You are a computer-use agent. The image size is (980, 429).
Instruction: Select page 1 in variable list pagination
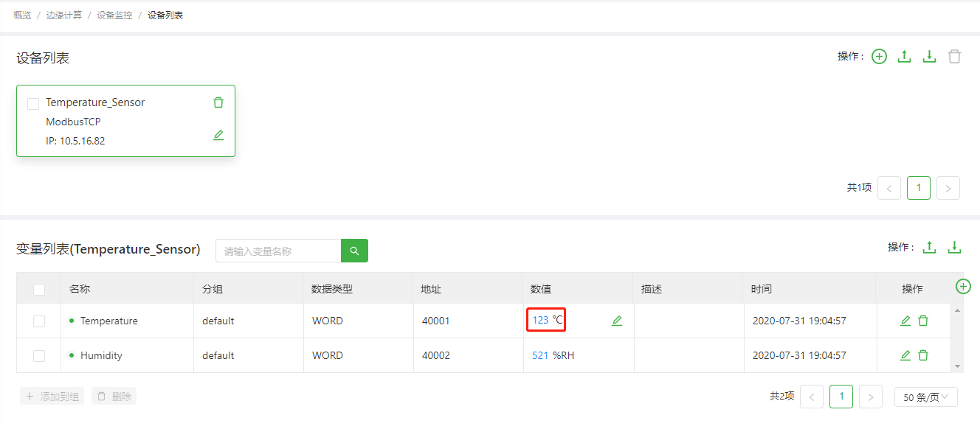click(841, 397)
